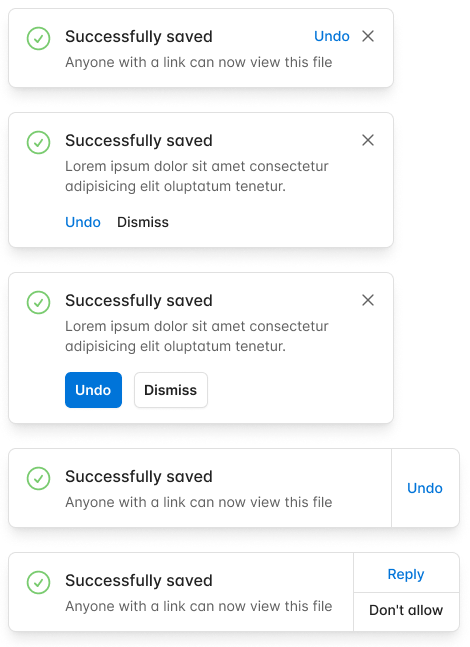This screenshot has width=470, height=647.
Task: Click the plain text Dismiss link
Action: click(143, 222)
